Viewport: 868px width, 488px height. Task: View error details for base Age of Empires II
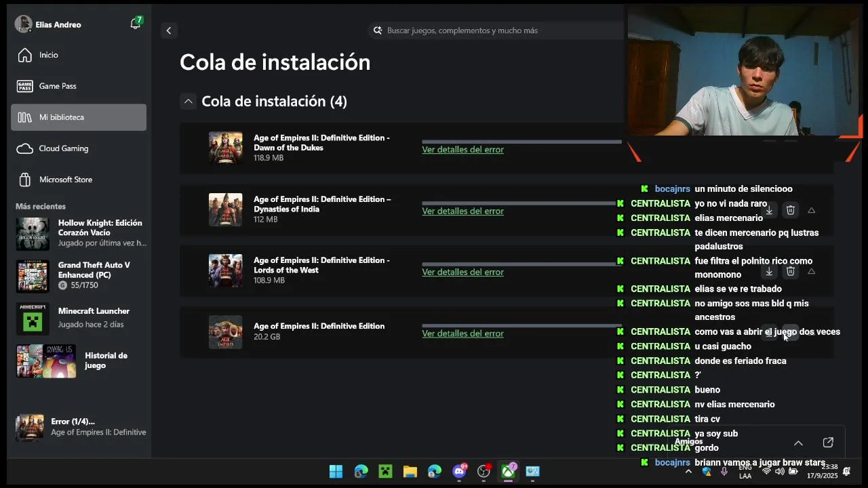click(x=462, y=333)
